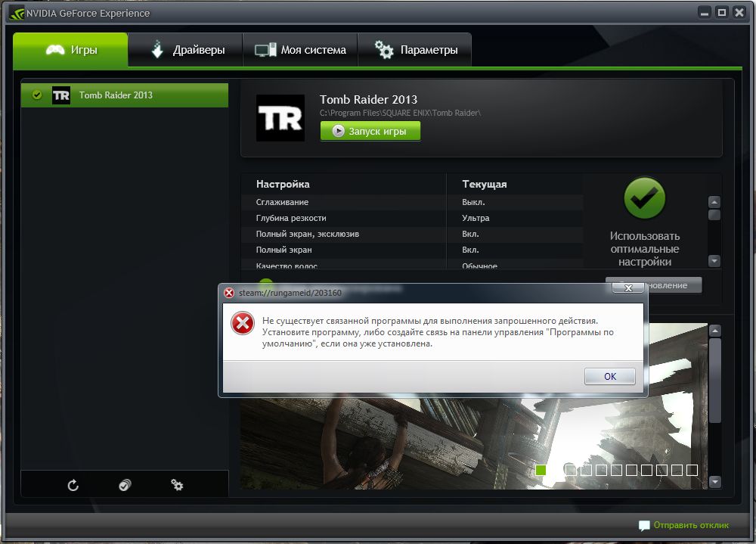The image size is (756, 544).
Task: Select Tomb Raider 2013 in games list
Action: 125,95
